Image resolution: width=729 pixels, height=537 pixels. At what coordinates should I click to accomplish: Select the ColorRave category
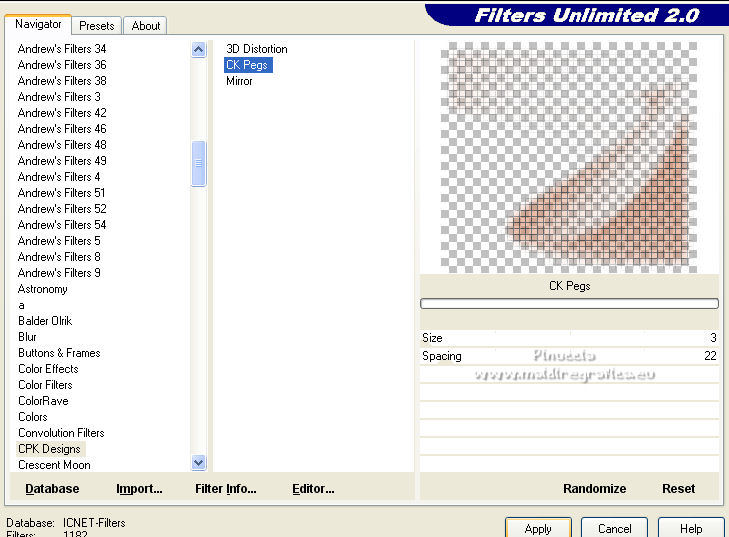(x=43, y=401)
